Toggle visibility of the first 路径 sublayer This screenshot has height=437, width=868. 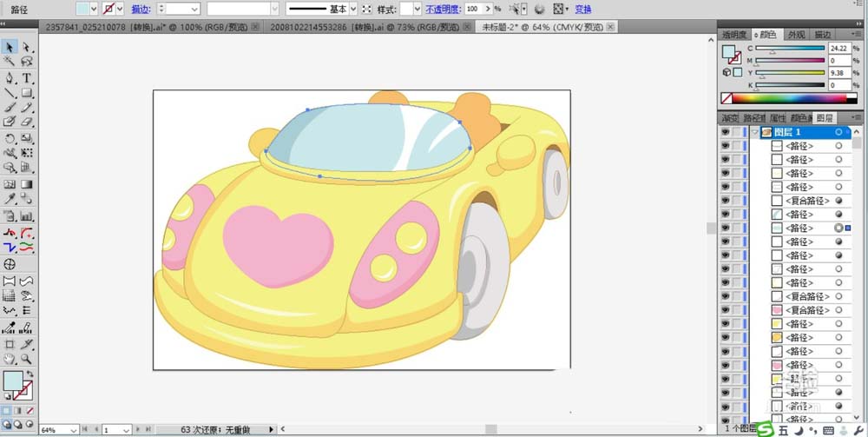[x=726, y=146]
